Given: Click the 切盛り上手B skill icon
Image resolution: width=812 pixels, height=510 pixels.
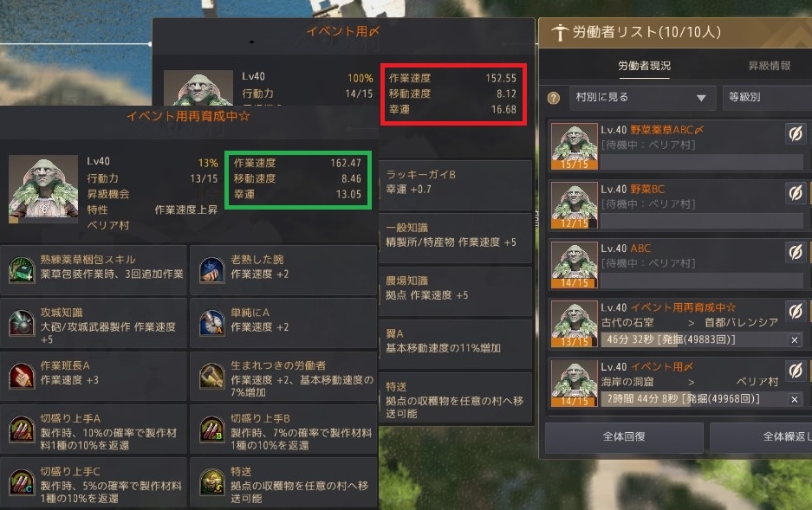Looking at the screenshot, I should coord(211,429).
